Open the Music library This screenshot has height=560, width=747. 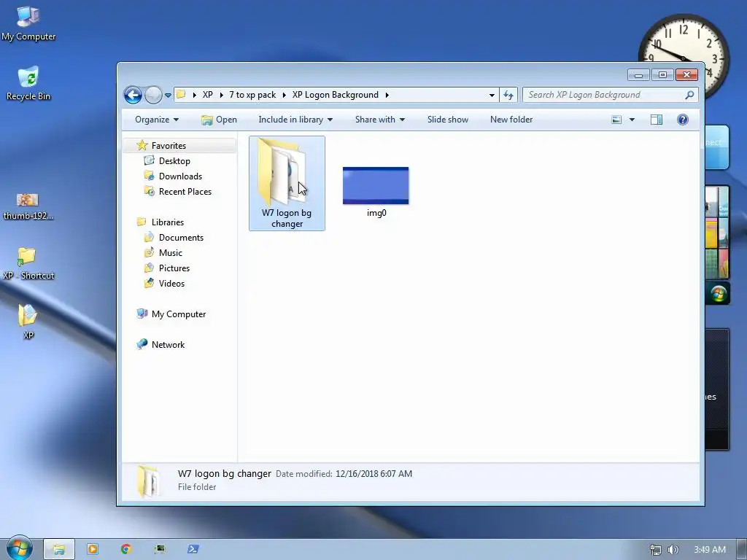click(x=170, y=253)
